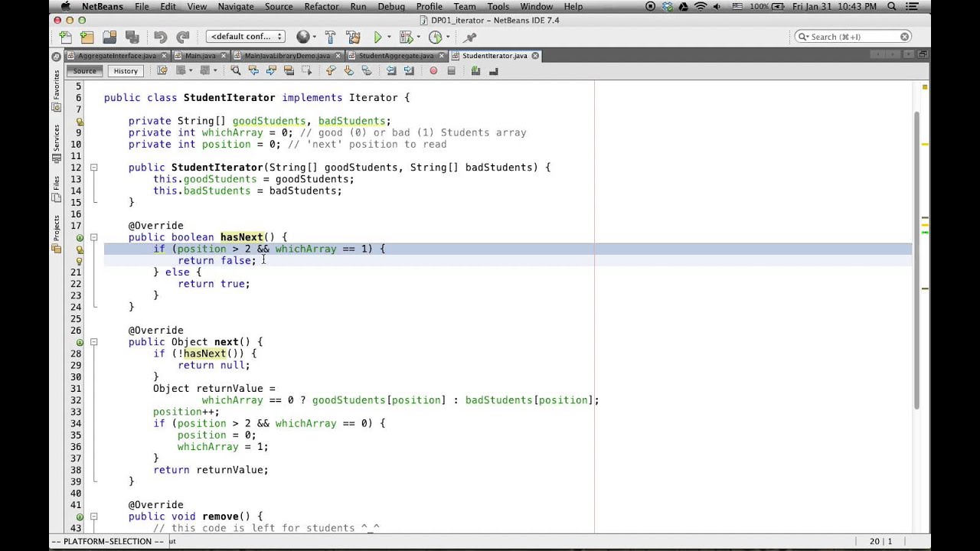Click Shift Line Right icon
This screenshot has height=551, width=980.
(409, 70)
